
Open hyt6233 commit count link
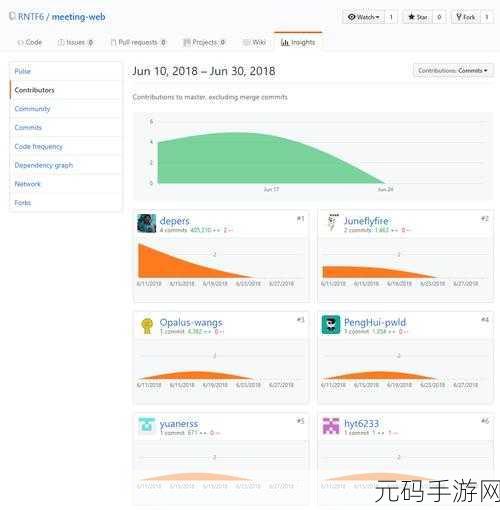click(x=357, y=433)
